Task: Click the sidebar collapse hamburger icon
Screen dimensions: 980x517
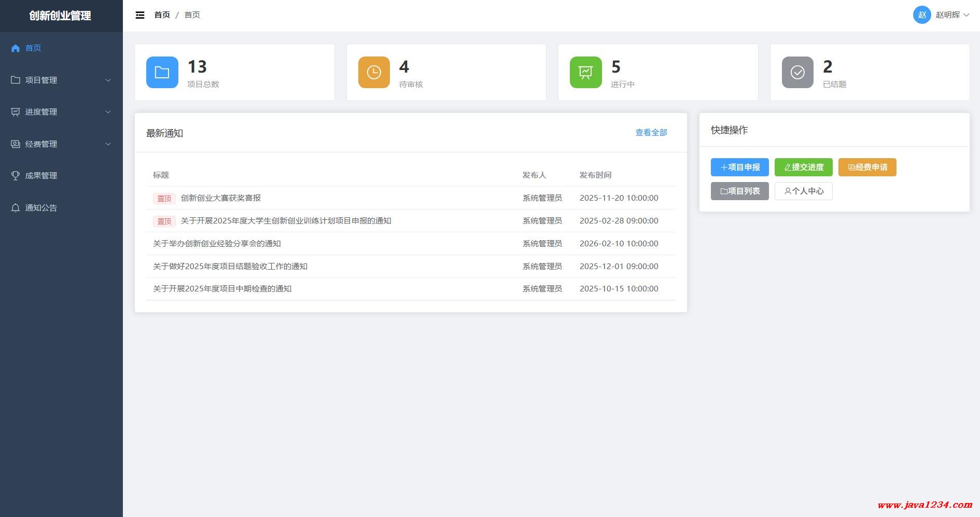Action: pyautogui.click(x=140, y=15)
